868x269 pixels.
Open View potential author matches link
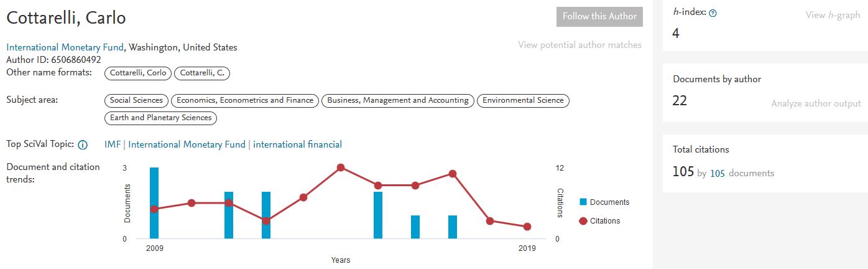click(579, 45)
